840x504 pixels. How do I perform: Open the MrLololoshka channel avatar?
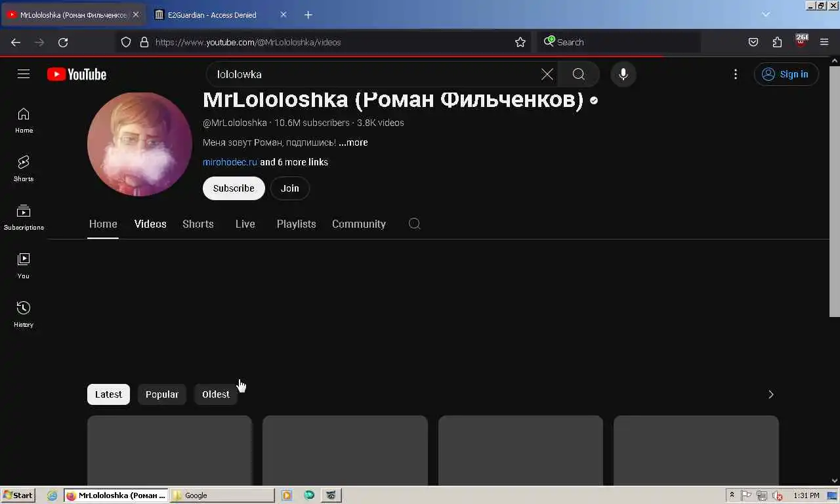click(140, 144)
